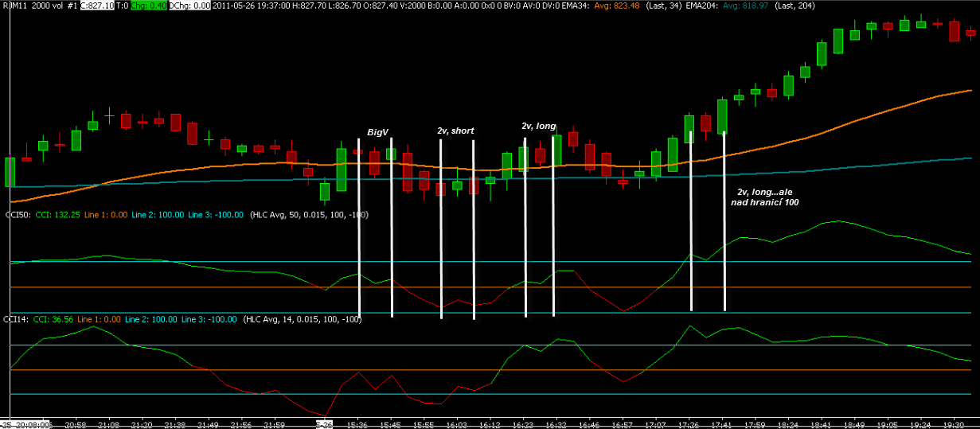Click the '(HLC Avg, 50, 0.015, 100, -100)' settings text
This screenshot has width=980, height=429.
point(309,215)
